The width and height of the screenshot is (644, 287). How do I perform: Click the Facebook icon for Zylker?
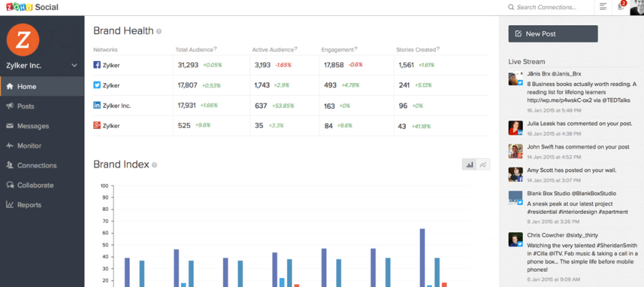click(97, 65)
